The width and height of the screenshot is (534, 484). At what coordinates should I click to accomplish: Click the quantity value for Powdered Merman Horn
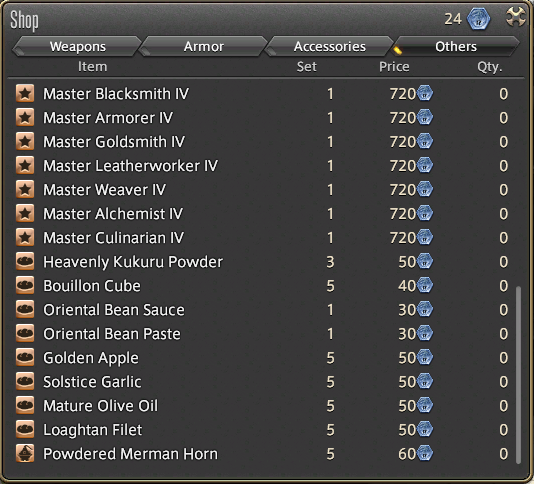point(504,454)
